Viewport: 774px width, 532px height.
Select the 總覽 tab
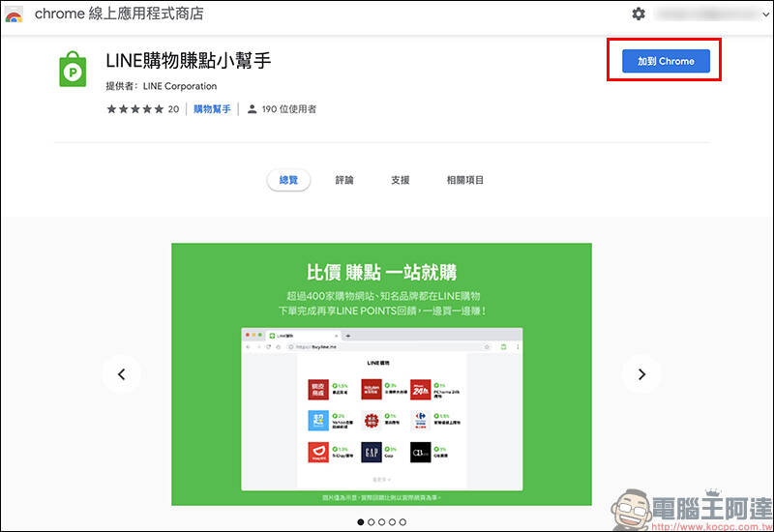(288, 180)
